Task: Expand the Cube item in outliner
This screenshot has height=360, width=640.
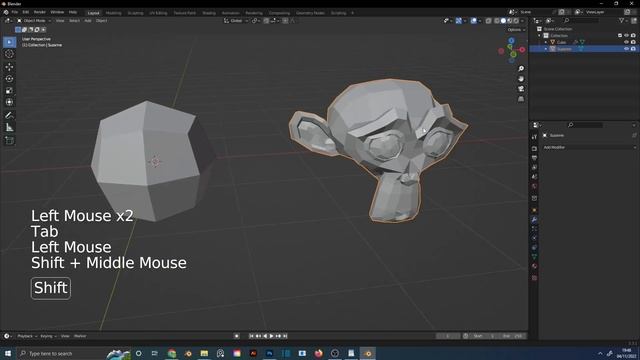Action: [546, 42]
